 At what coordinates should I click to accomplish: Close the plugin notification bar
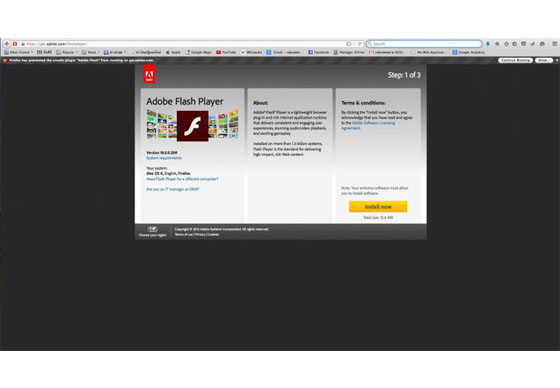[x=557, y=60]
